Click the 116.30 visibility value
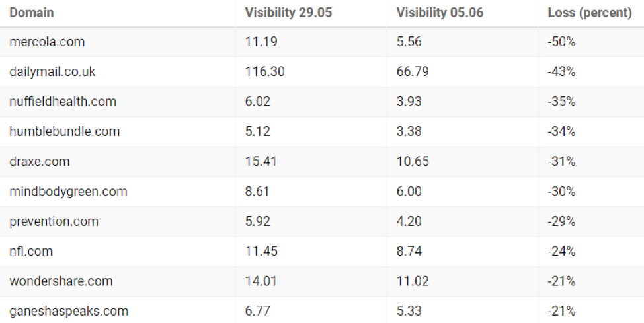The width and height of the screenshot is (644, 323). 264,71
